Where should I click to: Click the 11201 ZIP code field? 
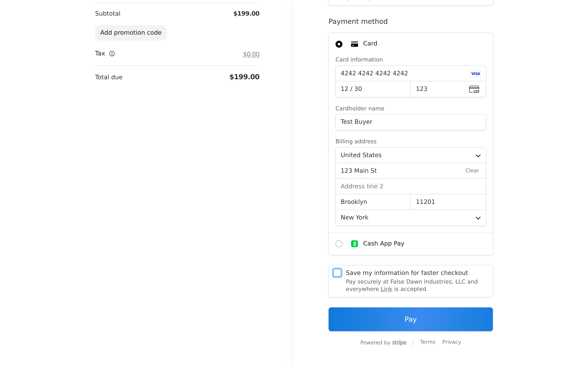pyautogui.click(x=448, y=202)
